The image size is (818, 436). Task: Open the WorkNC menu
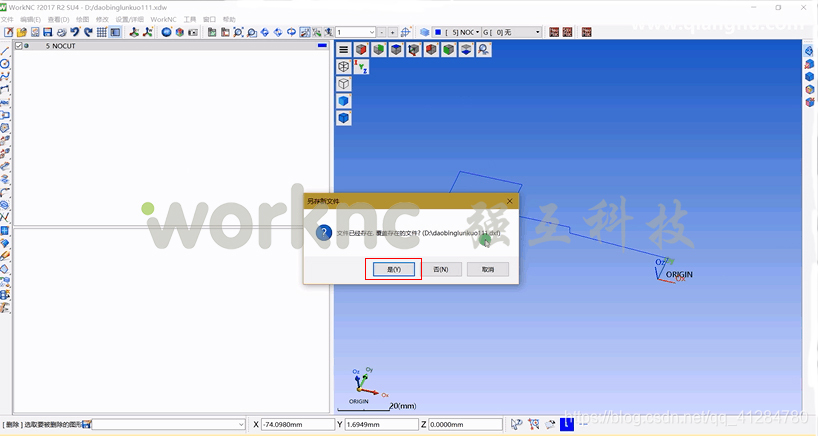pos(163,19)
